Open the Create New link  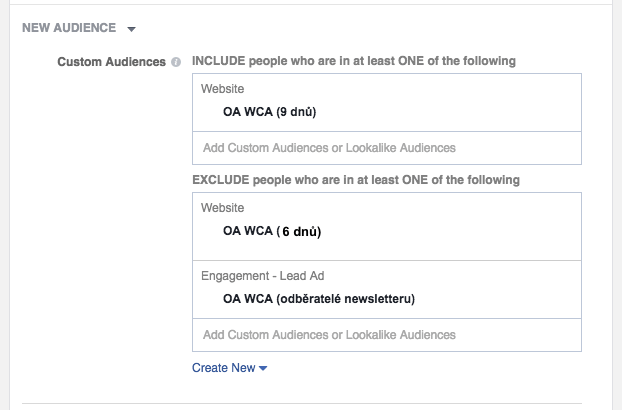click(x=223, y=368)
